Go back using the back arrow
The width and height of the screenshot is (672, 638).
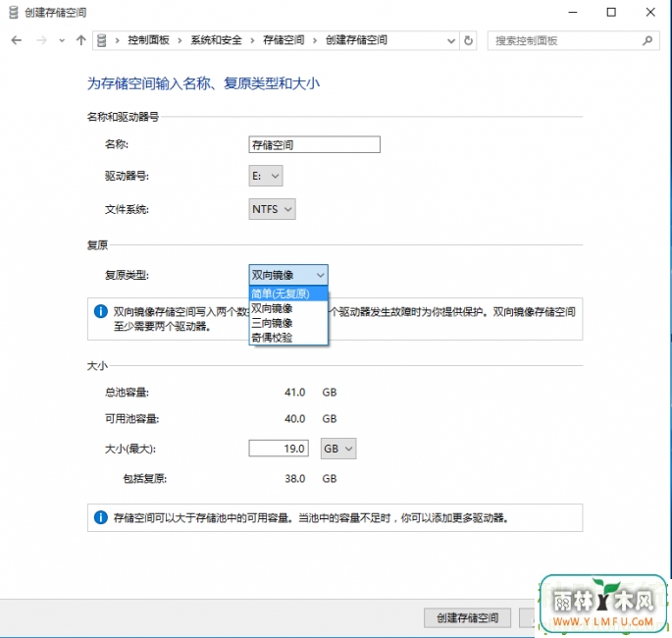tap(17, 40)
